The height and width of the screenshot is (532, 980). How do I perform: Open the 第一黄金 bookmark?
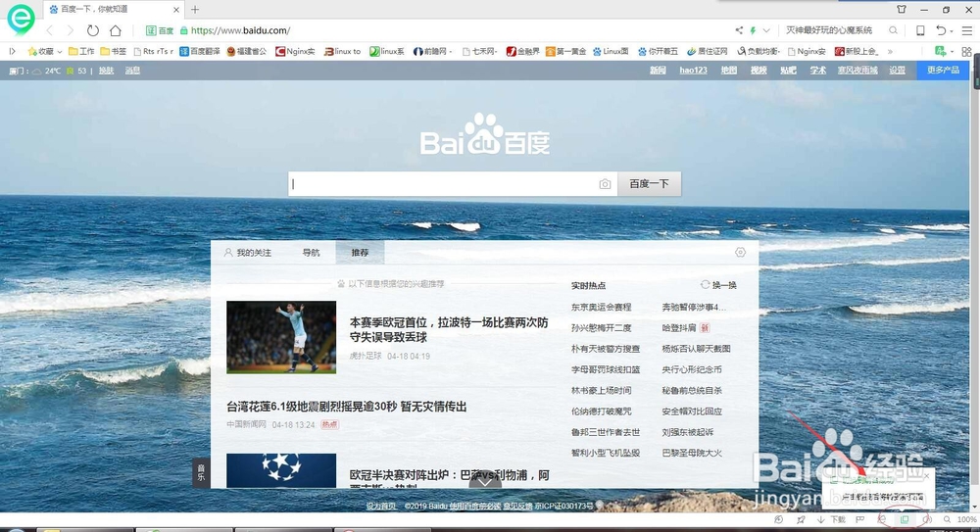[x=566, y=51]
